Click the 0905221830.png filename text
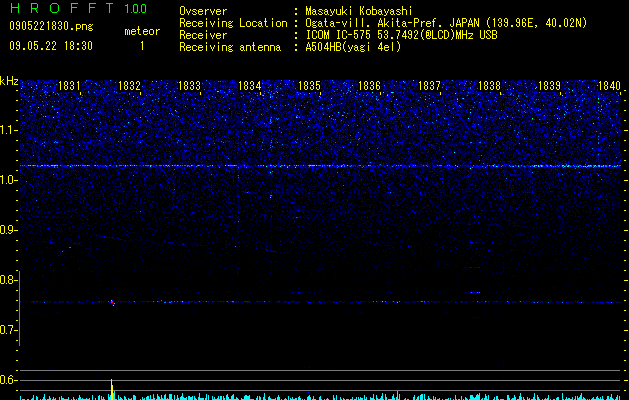Viewport: 629px width, 400px height. [x=51, y=27]
